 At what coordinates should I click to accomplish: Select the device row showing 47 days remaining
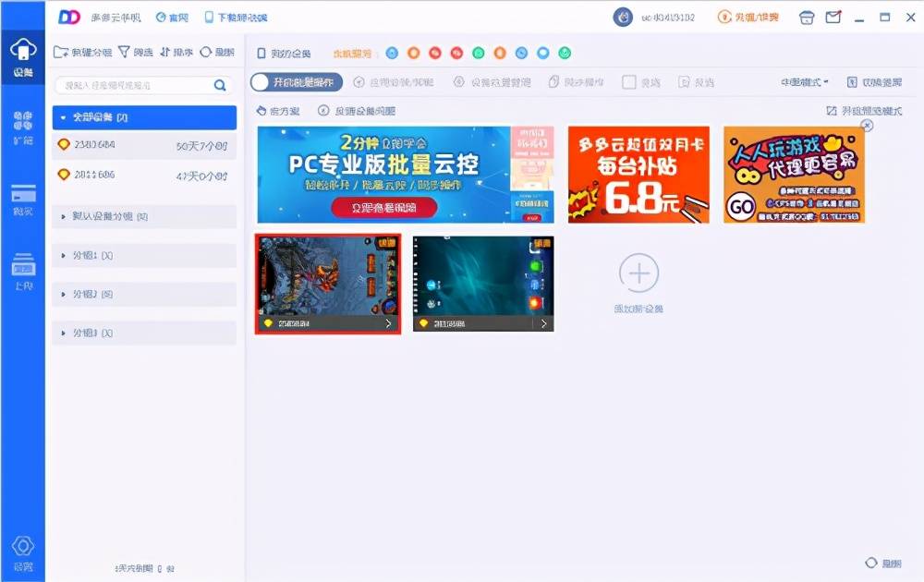click(x=144, y=175)
